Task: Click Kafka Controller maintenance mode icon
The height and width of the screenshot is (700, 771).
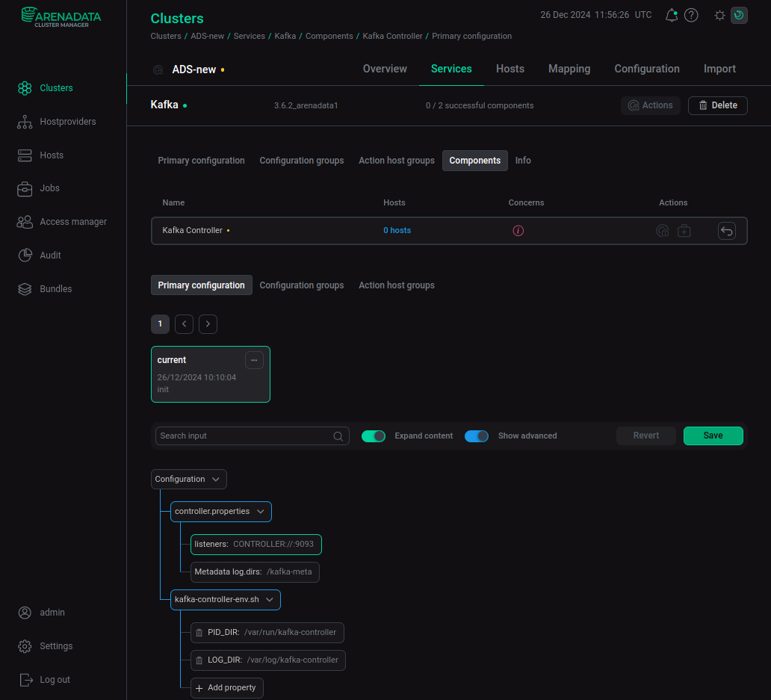Action: click(684, 231)
